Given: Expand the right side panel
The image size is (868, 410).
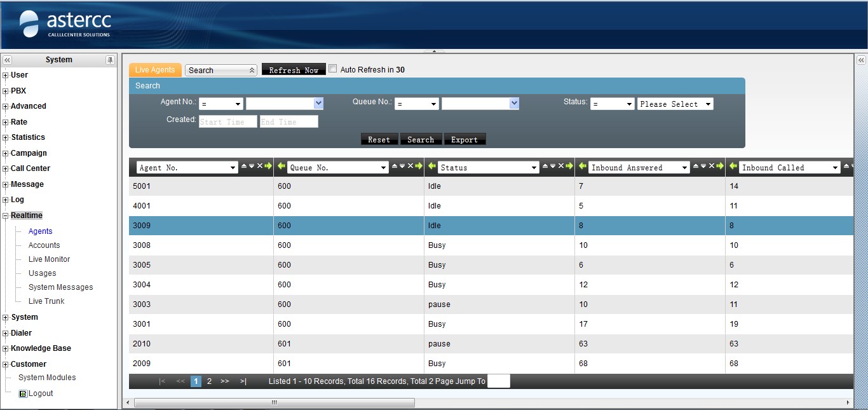Looking at the screenshot, I should [x=861, y=60].
